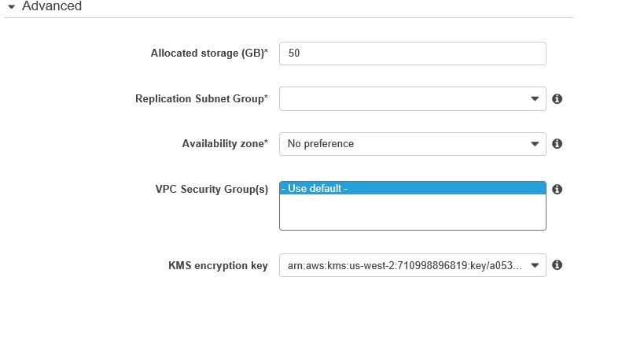
Task: Click the info icon beside Availability zone
Action: coord(557,144)
